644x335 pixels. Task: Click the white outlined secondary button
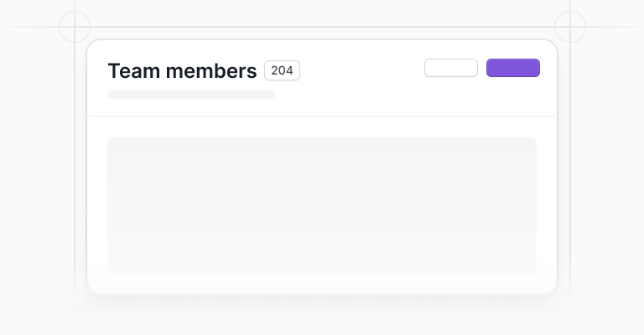click(x=451, y=68)
